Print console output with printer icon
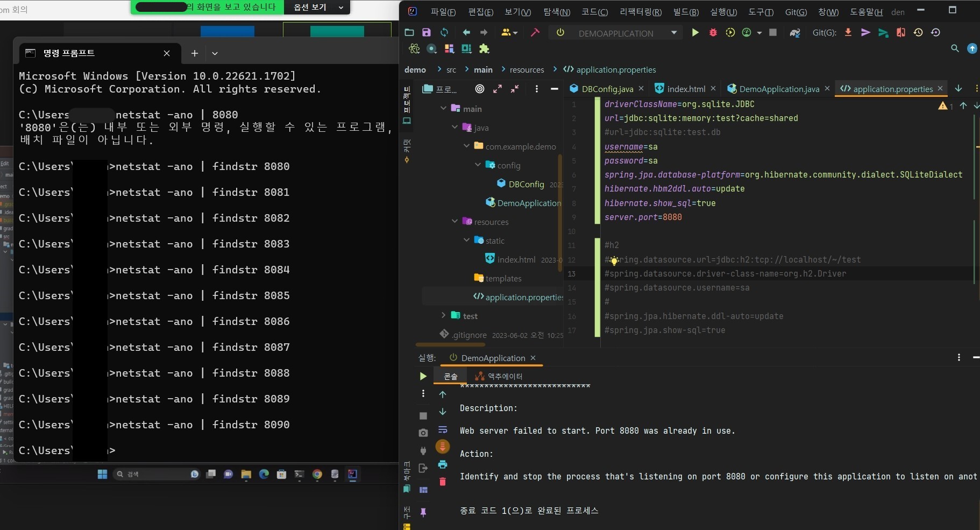 (443, 464)
